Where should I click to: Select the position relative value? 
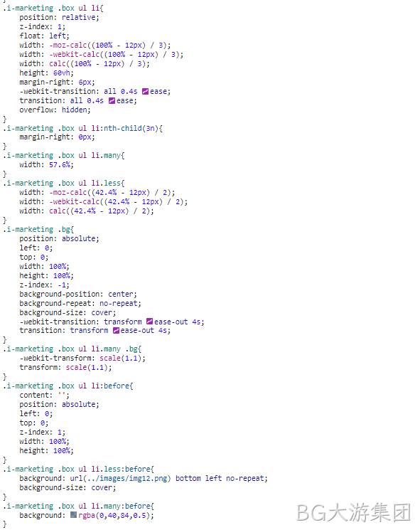click(78, 18)
